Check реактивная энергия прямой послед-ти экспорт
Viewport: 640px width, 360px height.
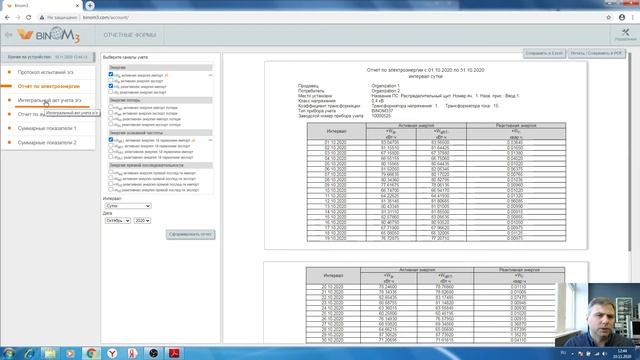coord(111,189)
